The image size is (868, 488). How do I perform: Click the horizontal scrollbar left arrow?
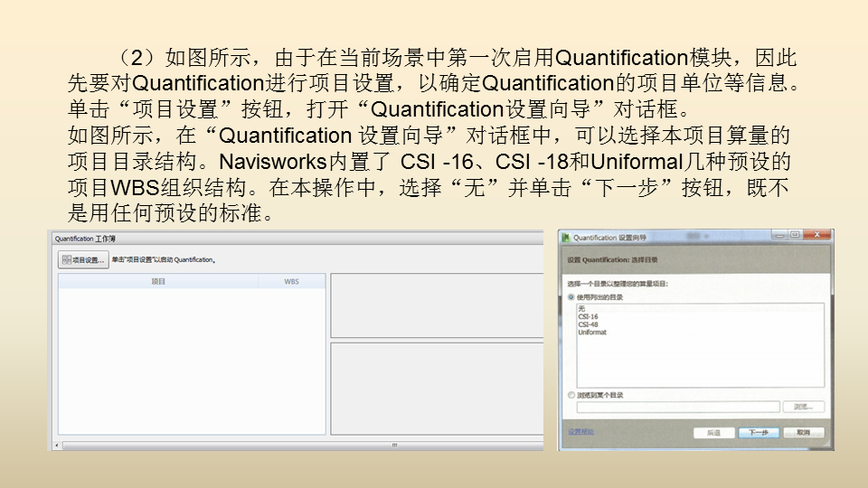(56, 446)
